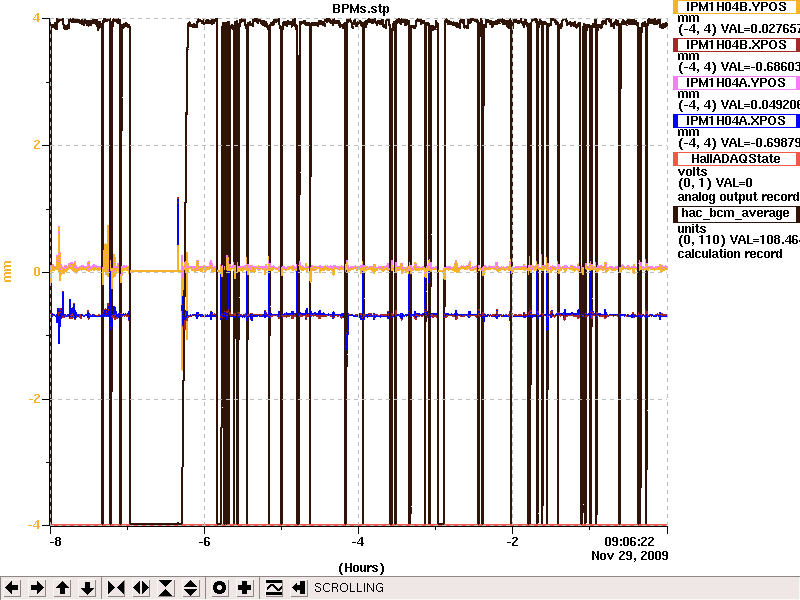Click VAL=-0.6987 readout under IPM1H04A.XPOS
The height and width of the screenshot is (600, 800).
click(760, 142)
